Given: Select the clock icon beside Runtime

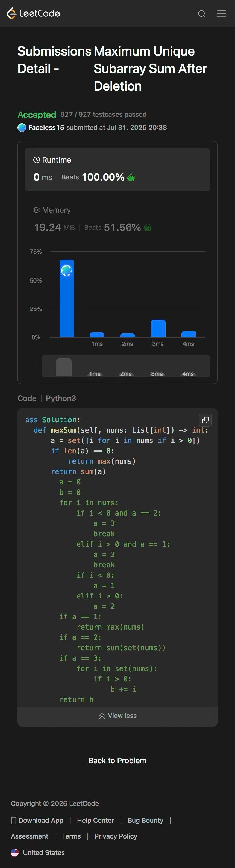Looking at the screenshot, I should (36, 160).
